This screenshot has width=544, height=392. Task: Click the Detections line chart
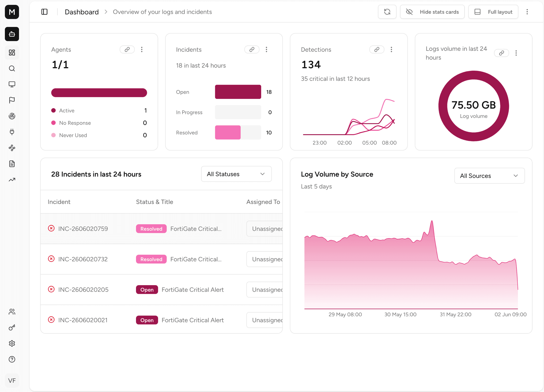click(349, 117)
